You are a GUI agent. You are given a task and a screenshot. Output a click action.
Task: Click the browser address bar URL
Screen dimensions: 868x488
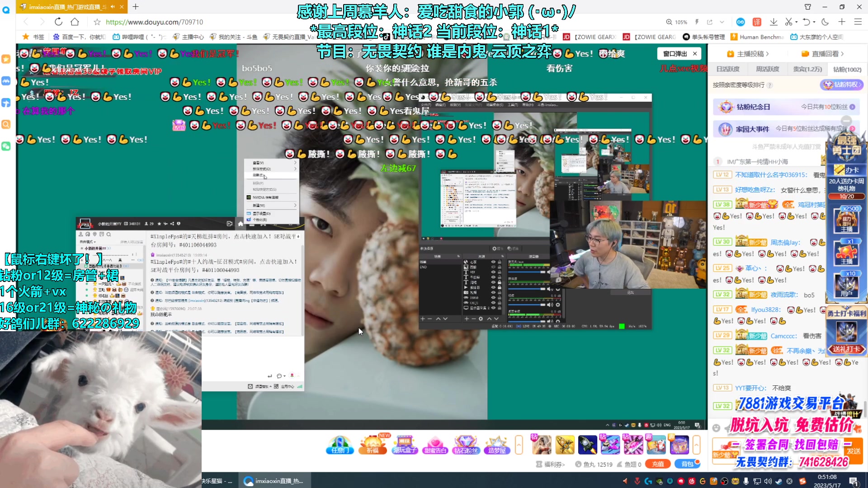pos(154,22)
